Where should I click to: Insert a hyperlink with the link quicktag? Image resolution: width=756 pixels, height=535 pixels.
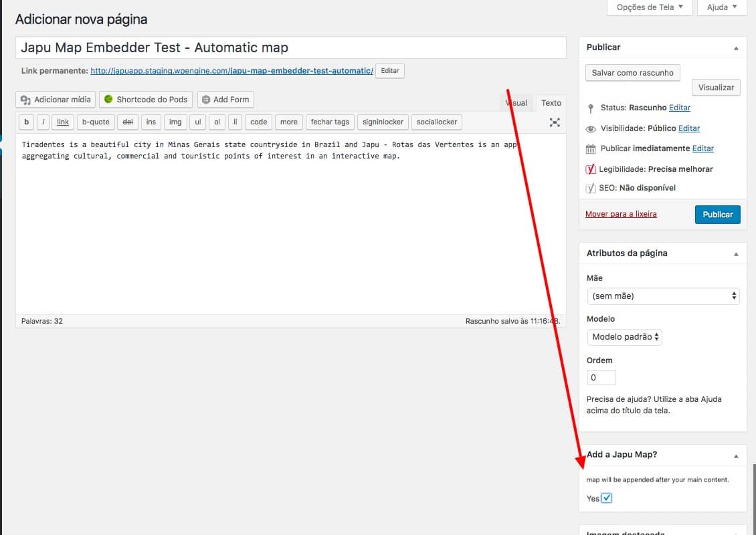pos(63,122)
